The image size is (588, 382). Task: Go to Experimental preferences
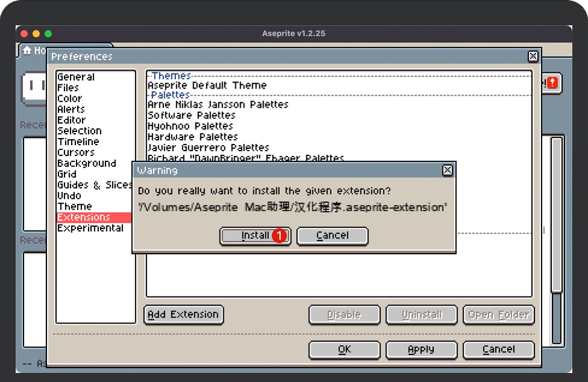[x=94, y=228]
